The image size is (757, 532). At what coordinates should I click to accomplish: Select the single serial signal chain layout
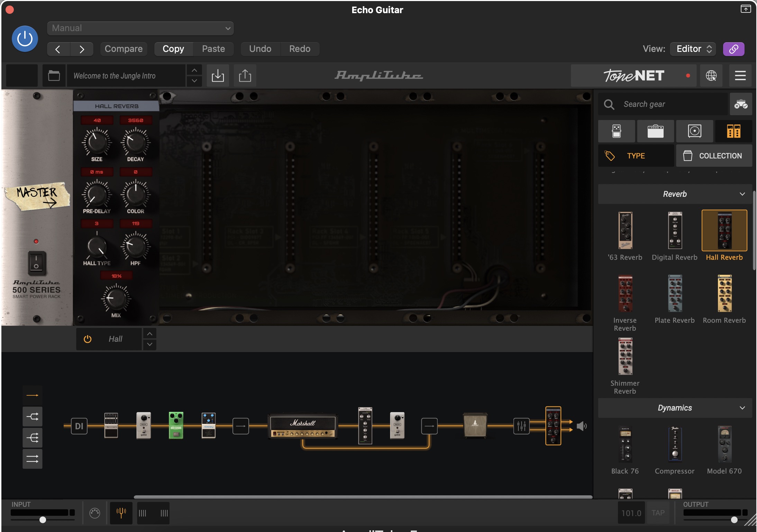33,395
